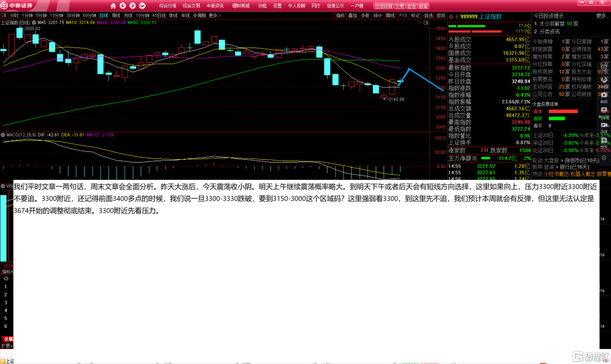The width and height of the screenshot is (611, 364).
Task: Click the 指标 toolbar button
Action: 340,16
